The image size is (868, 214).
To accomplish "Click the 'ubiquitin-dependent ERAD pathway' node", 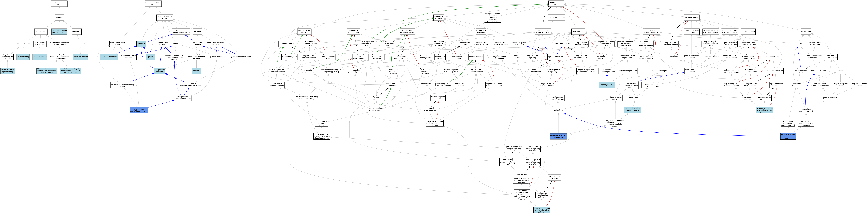I will pyautogui.click(x=558, y=136).
